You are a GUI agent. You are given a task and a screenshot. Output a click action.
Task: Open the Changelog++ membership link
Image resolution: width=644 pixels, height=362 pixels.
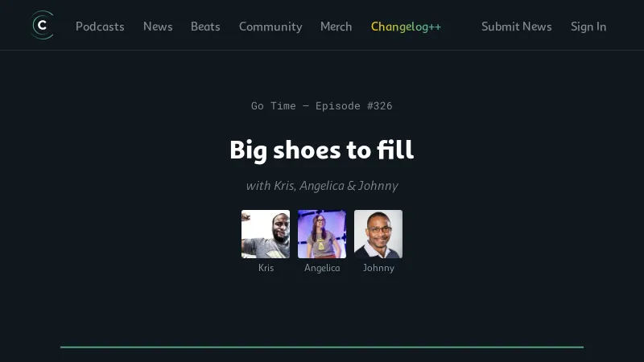(x=406, y=27)
